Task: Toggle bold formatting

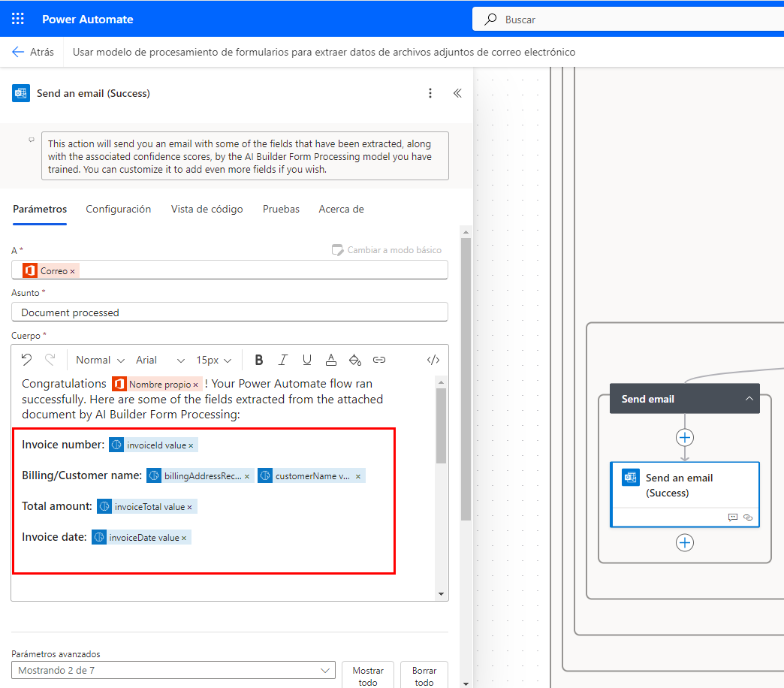Action: pyautogui.click(x=258, y=360)
